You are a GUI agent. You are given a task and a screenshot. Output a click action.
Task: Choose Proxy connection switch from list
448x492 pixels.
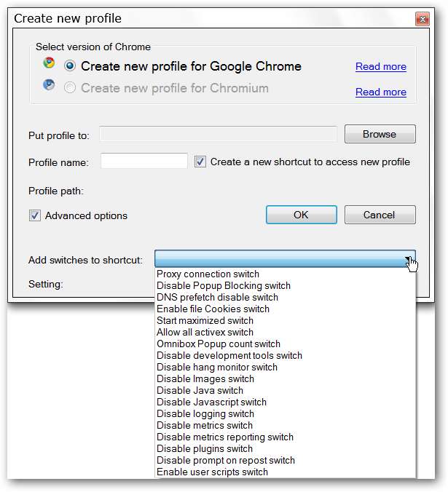pyautogui.click(x=208, y=274)
